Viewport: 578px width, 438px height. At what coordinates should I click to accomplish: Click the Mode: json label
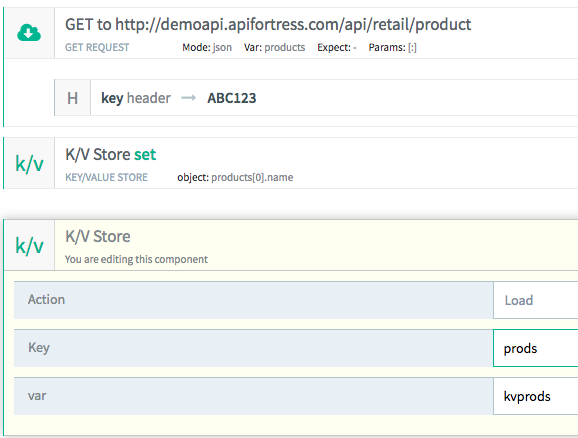[207, 47]
